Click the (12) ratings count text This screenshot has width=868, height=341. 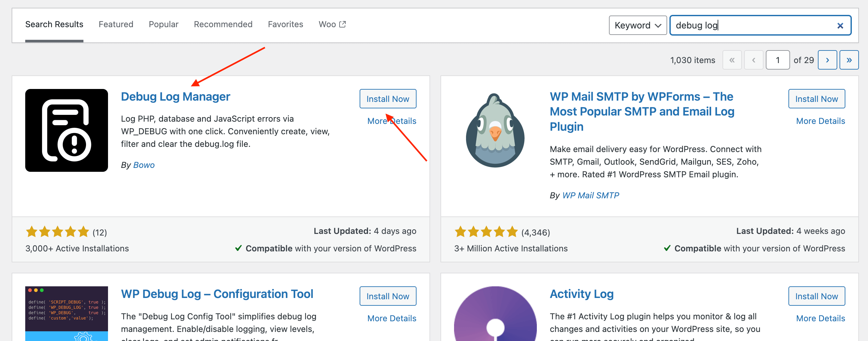pos(100,233)
